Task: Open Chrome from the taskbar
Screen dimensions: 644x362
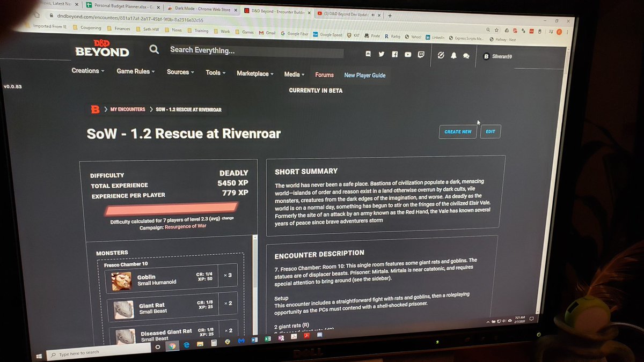Action: click(x=173, y=346)
